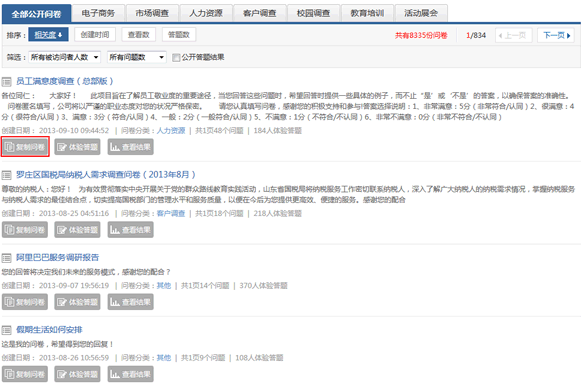This screenshot has height=384, width=585.
Task: Try answering 阿里巴巴服务调研报告 (体验答题)
Action: point(77,302)
